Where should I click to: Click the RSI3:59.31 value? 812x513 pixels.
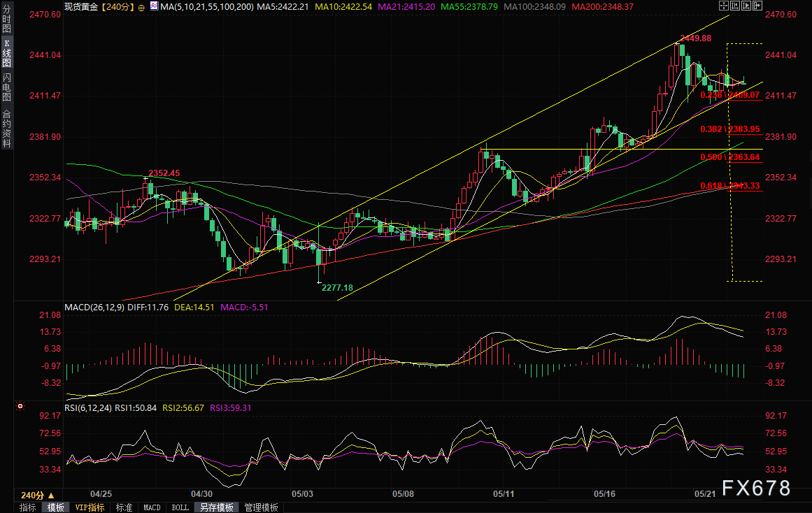tap(230, 408)
